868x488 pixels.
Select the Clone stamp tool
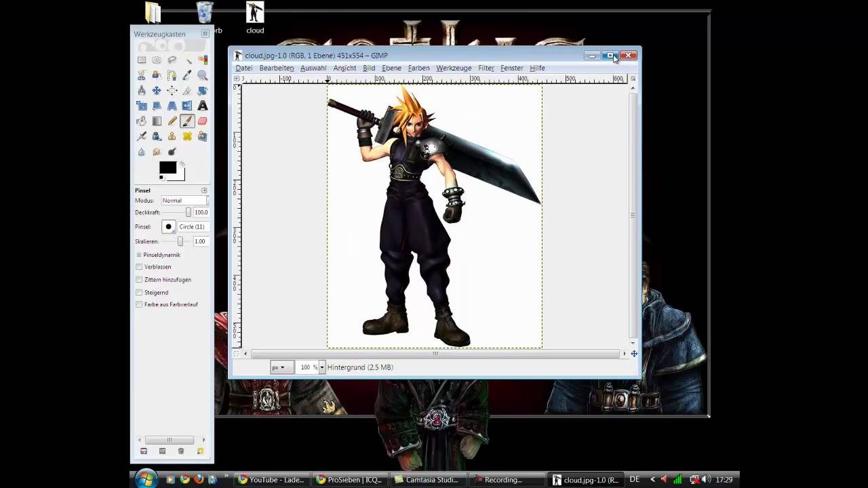coord(172,136)
